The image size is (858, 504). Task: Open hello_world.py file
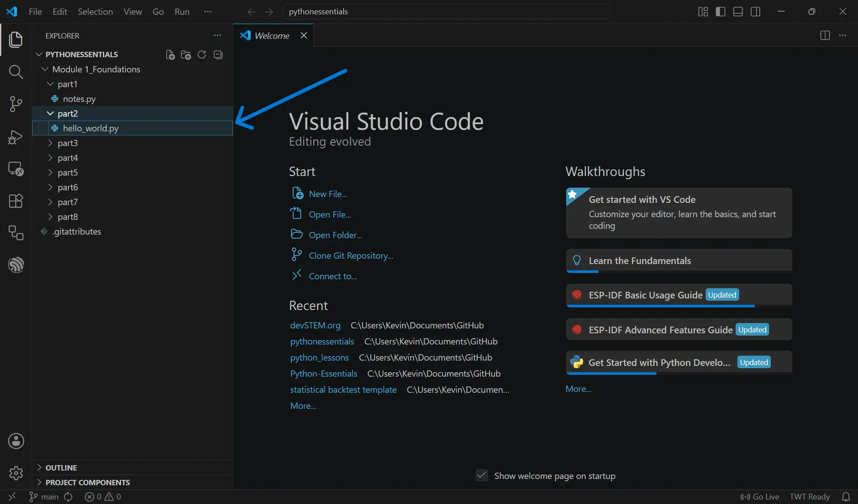tap(132, 128)
